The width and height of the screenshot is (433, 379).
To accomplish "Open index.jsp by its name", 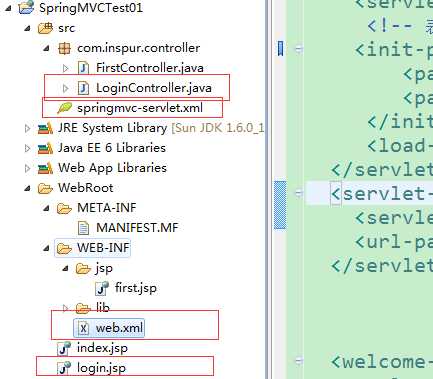I will coord(102,348).
